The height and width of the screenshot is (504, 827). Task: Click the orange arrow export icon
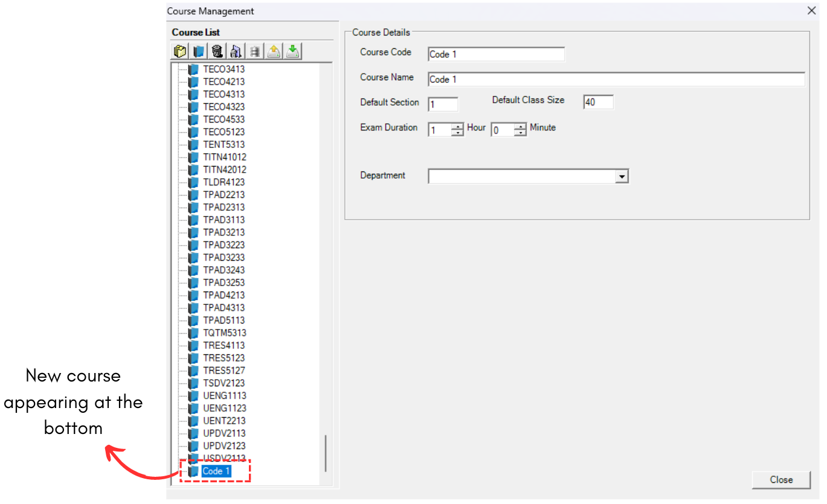point(274,51)
